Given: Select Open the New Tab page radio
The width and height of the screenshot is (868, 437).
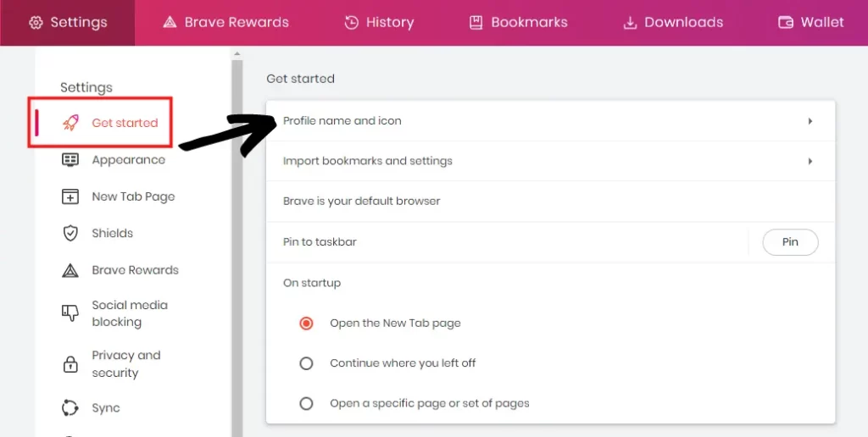Looking at the screenshot, I should (x=306, y=323).
